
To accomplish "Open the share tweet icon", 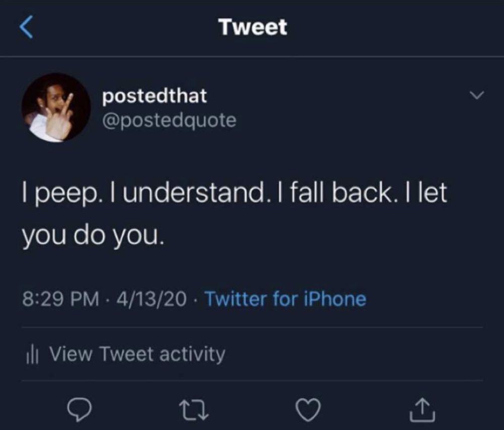I will click(422, 409).
